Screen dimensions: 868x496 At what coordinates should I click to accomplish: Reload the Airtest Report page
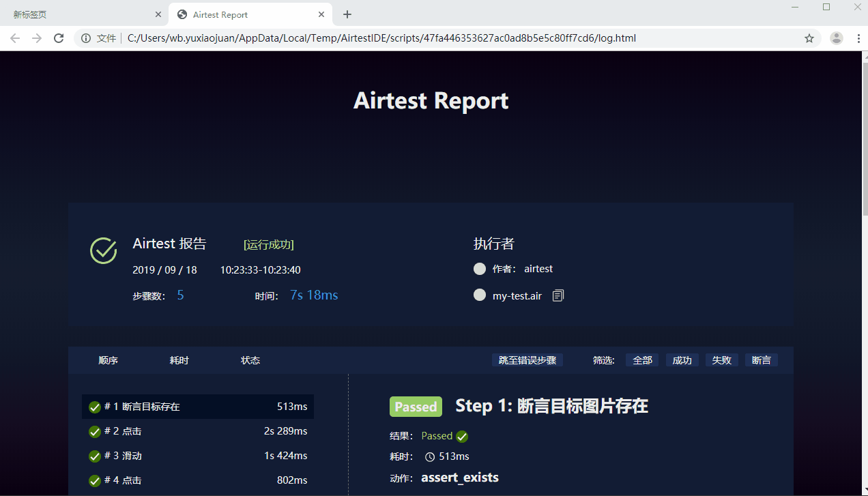tap(59, 38)
